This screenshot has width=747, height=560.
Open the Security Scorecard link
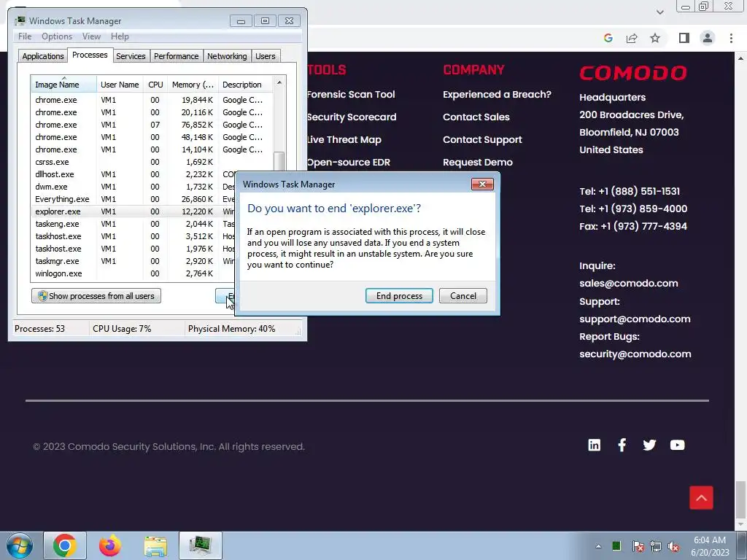pyautogui.click(x=352, y=117)
